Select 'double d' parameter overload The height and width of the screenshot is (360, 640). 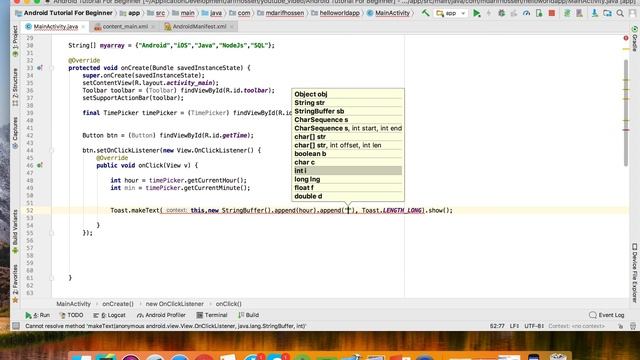click(348, 196)
